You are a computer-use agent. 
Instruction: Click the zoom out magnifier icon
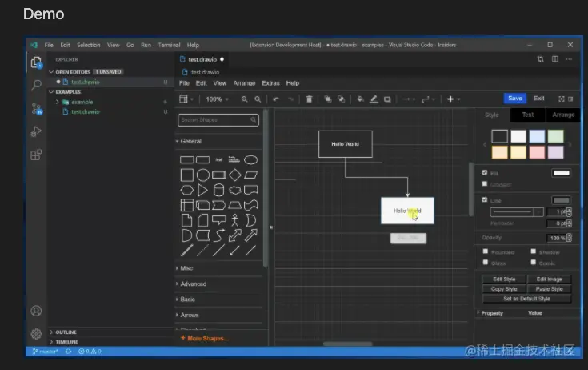(258, 99)
